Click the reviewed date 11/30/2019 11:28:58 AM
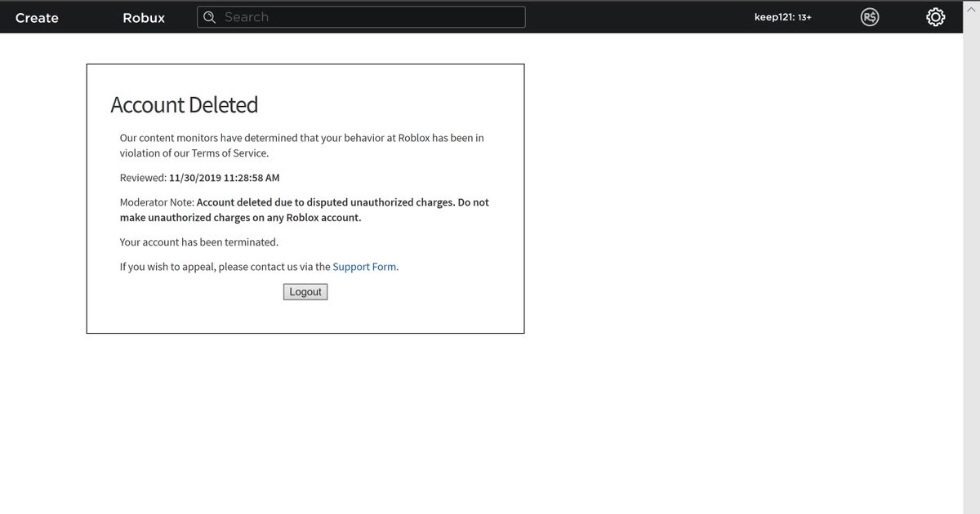This screenshot has width=980, height=514. coord(225,178)
